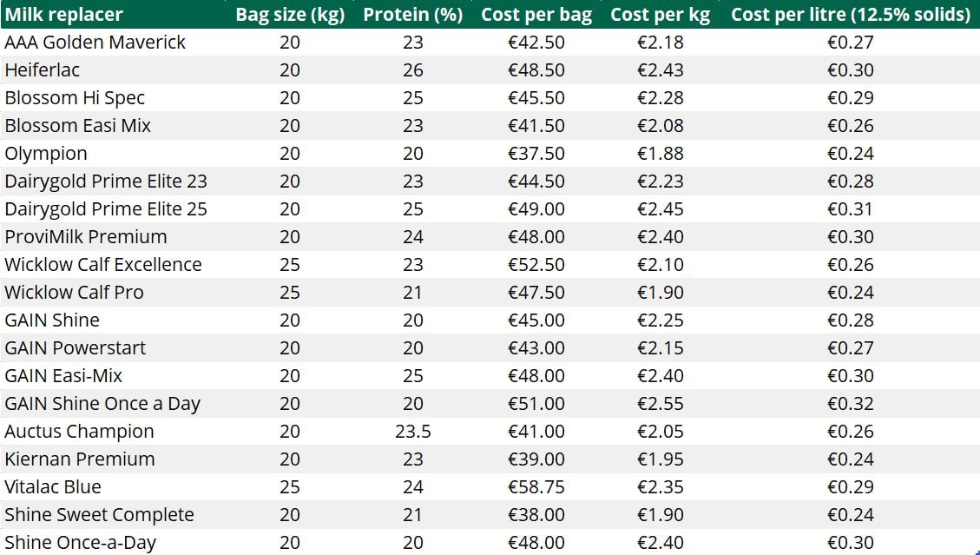
Task: Select the AAA Golden Maverick cell
Action: (95, 43)
